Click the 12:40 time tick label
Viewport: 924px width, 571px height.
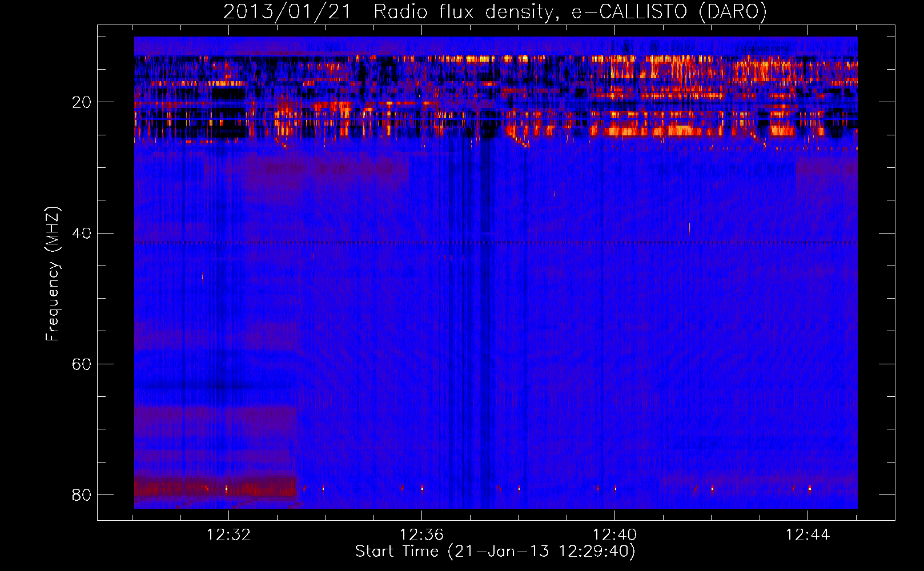tap(614, 535)
